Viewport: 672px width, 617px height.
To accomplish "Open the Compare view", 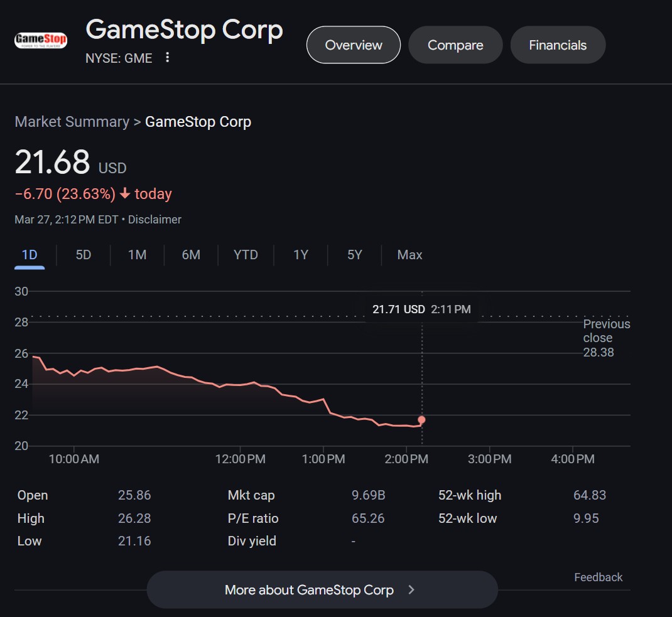I will 455,45.
